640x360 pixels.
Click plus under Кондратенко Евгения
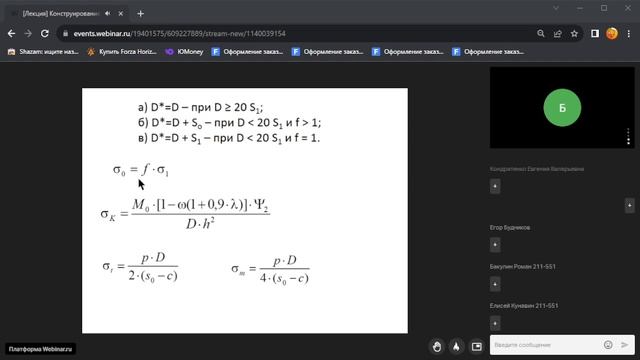coord(495,186)
